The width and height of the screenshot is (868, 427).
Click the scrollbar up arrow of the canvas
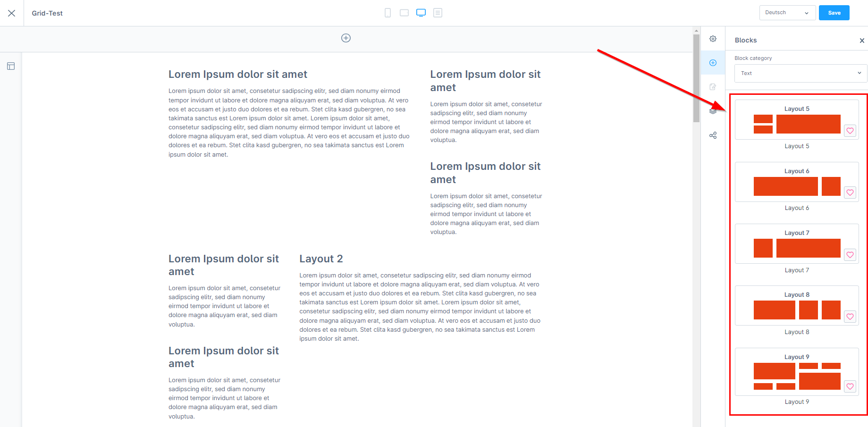[696, 31]
